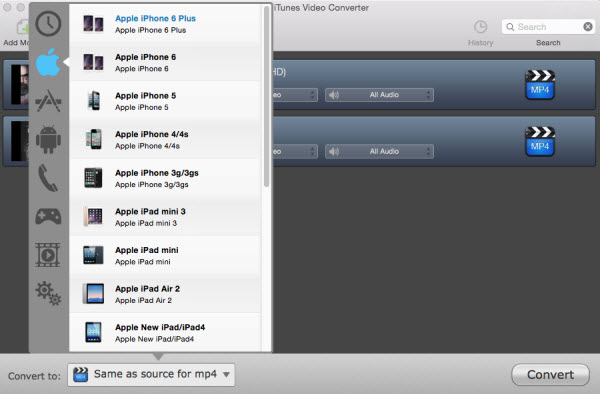Image resolution: width=600 pixels, height=394 pixels.
Task: Open the App Store apps category
Action: (x=48, y=101)
